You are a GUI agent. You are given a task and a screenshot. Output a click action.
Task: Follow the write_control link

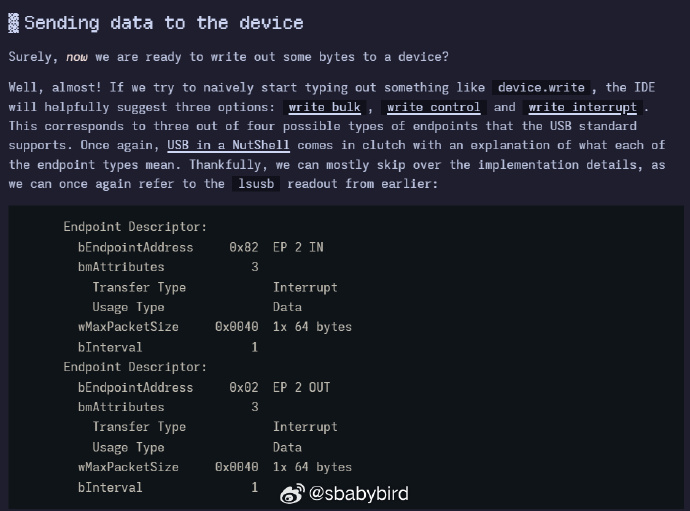click(x=433, y=107)
